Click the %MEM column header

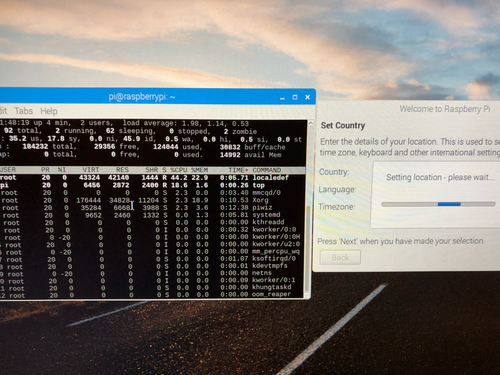[x=199, y=170]
